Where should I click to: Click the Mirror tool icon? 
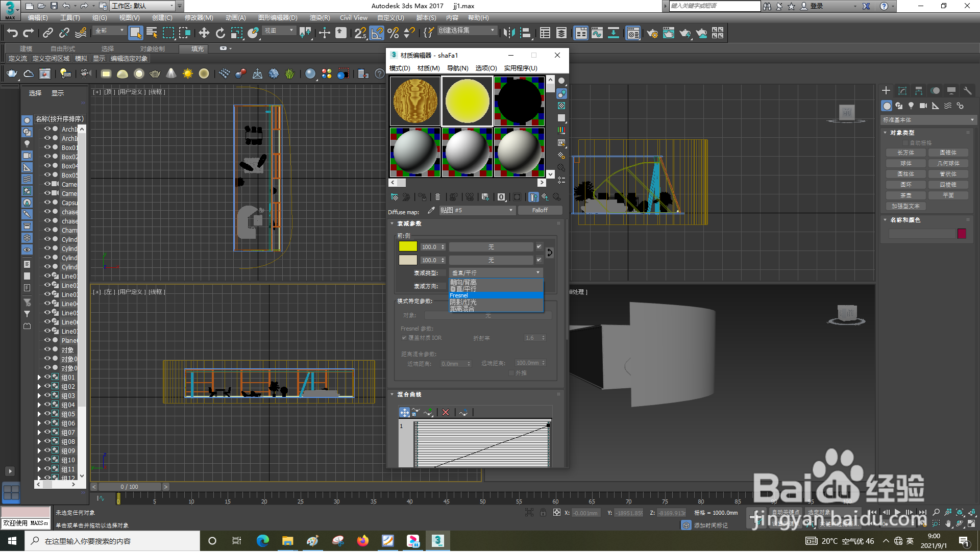508,33
